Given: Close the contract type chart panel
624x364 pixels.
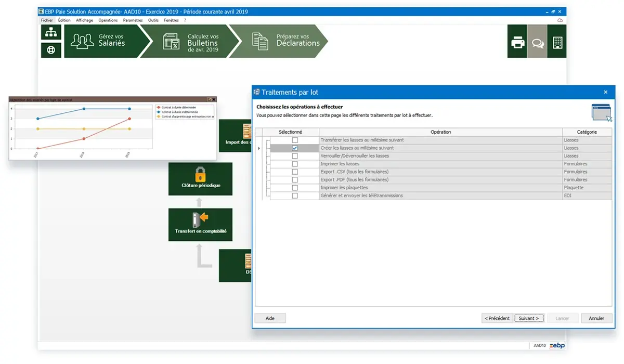Looking at the screenshot, I should tap(214, 99).
